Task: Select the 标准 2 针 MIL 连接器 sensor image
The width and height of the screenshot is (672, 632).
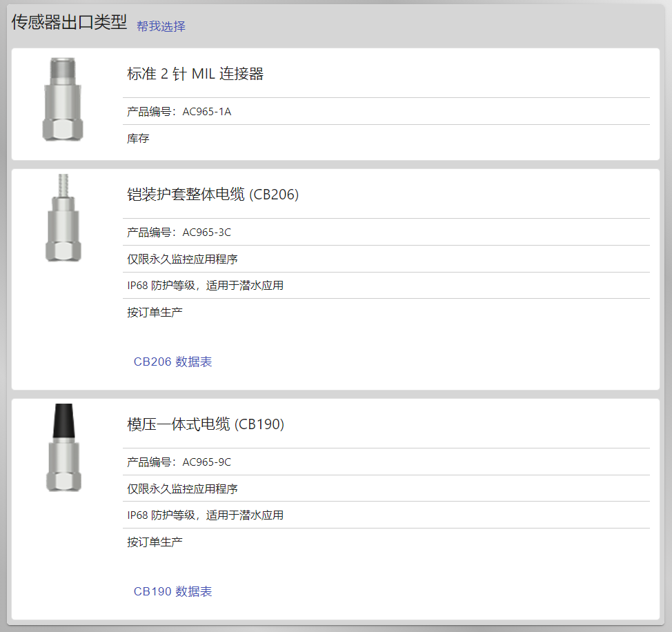Action: tap(63, 99)
